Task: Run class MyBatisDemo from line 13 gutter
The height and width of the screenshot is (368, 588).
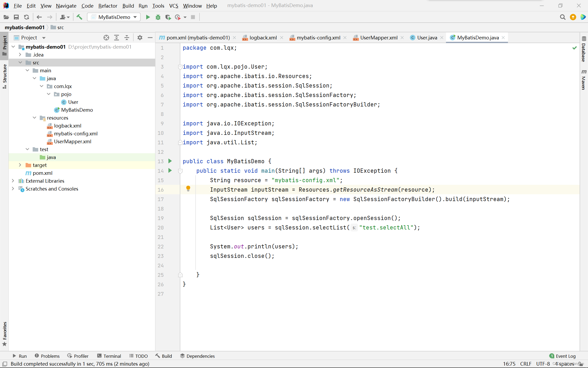Action: 170,161
